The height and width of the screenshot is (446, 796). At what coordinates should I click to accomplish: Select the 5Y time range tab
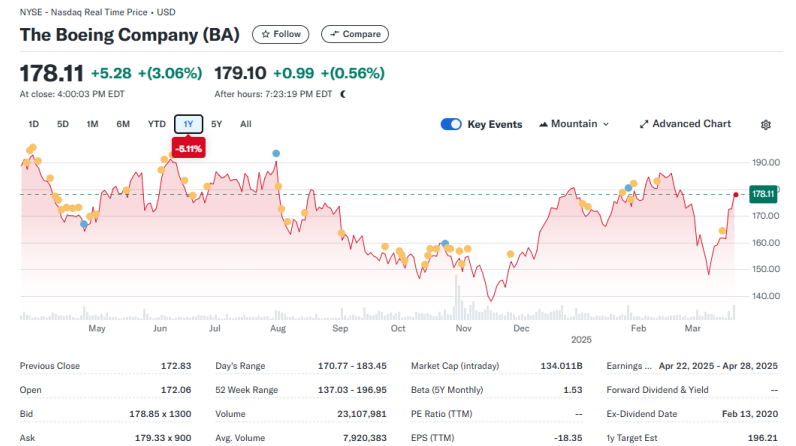217,124
